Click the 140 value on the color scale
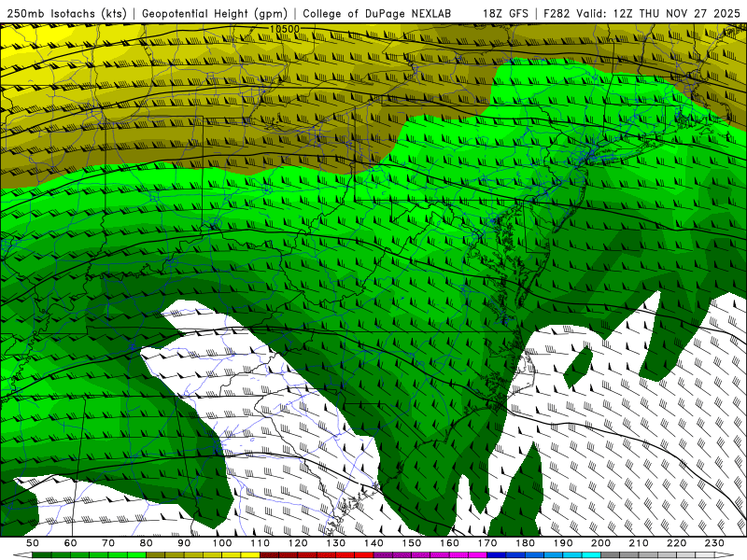 (373, 543)
